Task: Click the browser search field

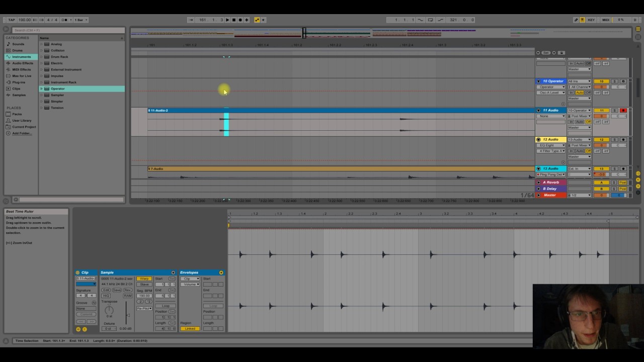Action: (68, 30)
